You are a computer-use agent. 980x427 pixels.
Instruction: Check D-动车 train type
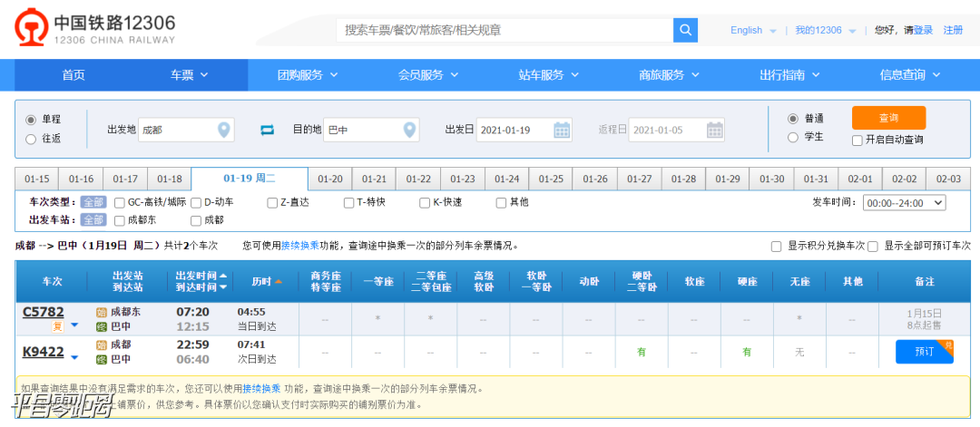[x=196, y=202]
